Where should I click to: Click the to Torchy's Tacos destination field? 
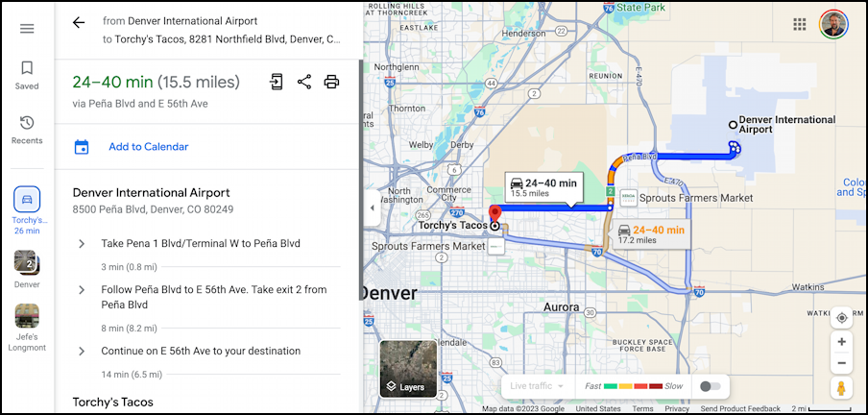coord(222,40)
